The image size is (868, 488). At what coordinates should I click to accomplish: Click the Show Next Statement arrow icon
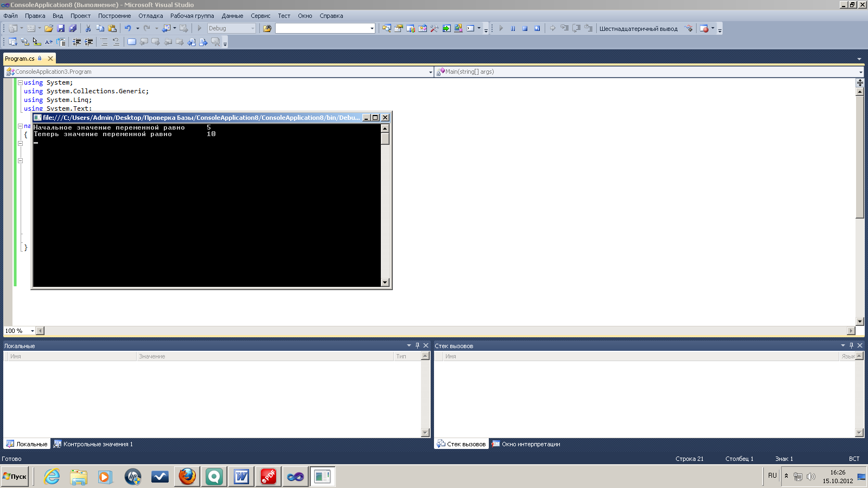pyautogui.click(x=552, y=28)
